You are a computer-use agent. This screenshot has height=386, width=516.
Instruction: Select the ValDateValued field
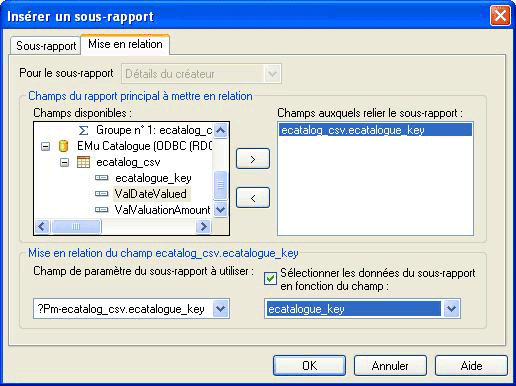click(x=151, y=194)
